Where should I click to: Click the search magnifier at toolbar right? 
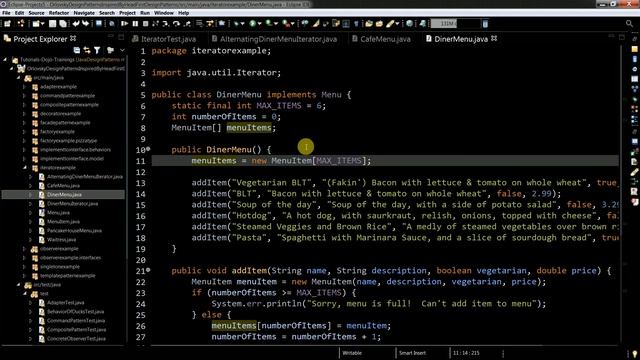pos(629,24)
